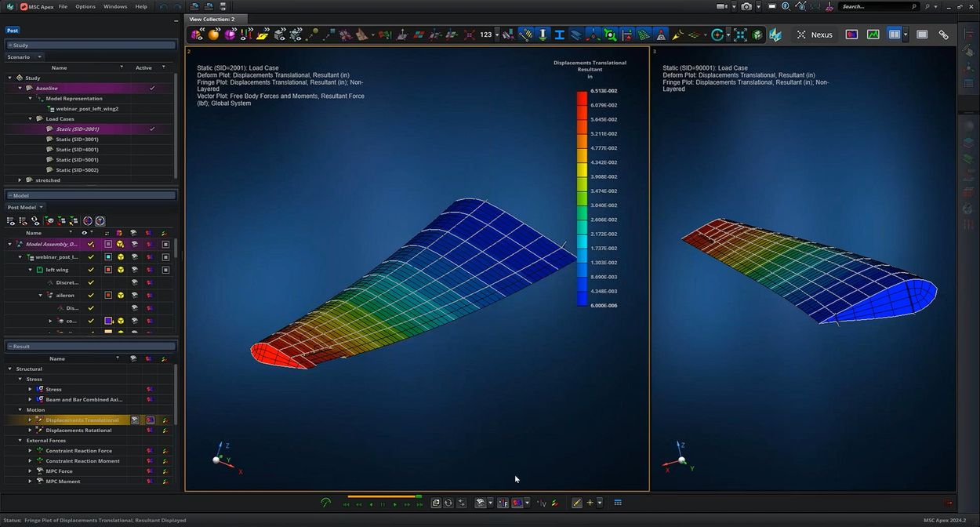980x527 pixels.
Task: Open the Windows menu
Action: coord(115,6)
